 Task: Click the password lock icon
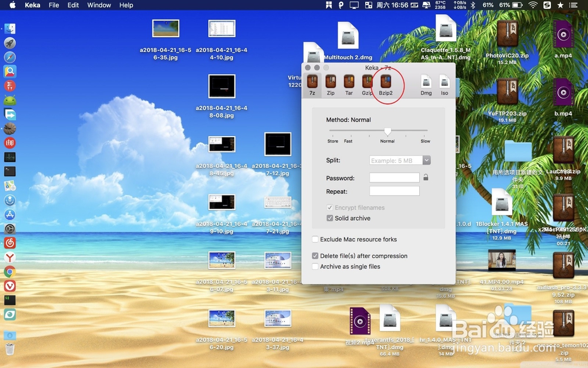[426, 177]
